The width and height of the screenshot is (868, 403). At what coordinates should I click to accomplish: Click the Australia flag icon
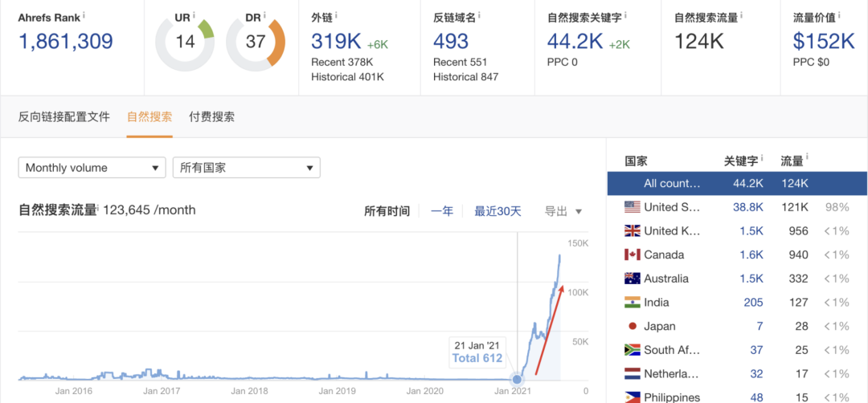click(x=633, y=279)
